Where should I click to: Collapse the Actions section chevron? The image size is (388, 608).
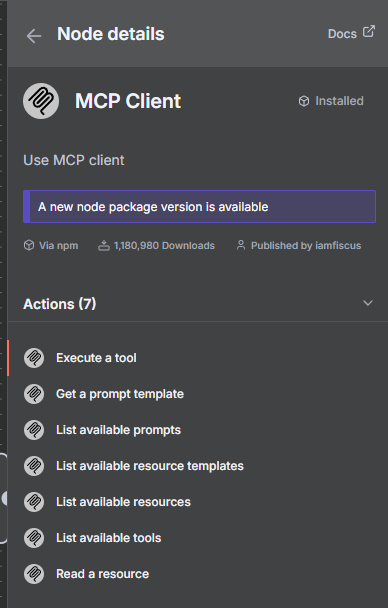click(x=368, y=303)
